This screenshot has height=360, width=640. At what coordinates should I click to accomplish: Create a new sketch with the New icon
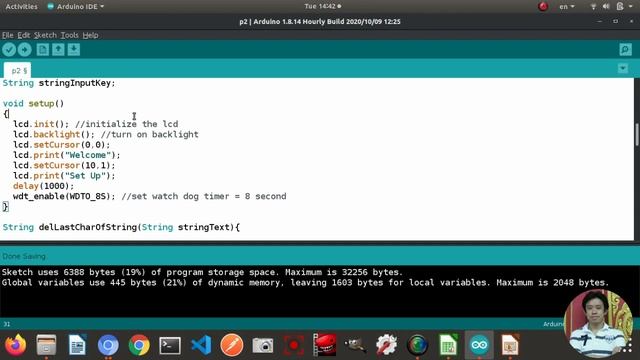point(42,50)
